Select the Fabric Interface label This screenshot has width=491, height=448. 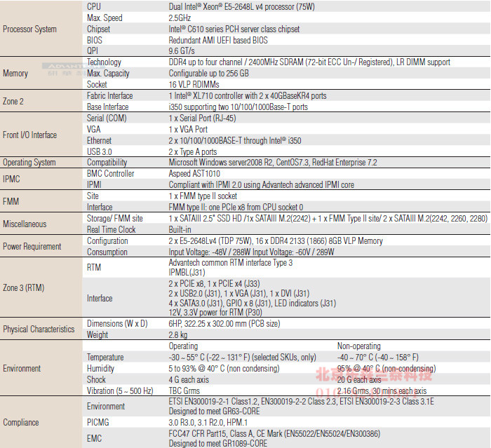coord(109,95)
